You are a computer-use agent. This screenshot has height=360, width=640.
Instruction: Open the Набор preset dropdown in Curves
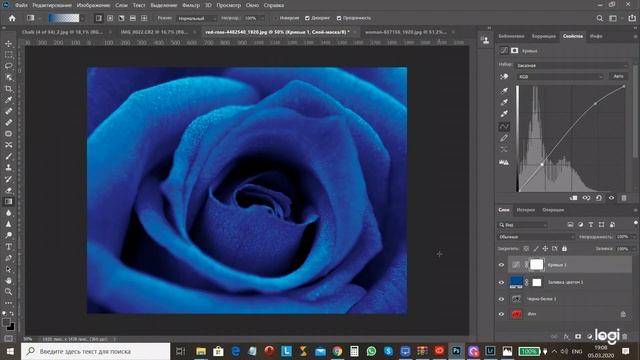(572, 65)
